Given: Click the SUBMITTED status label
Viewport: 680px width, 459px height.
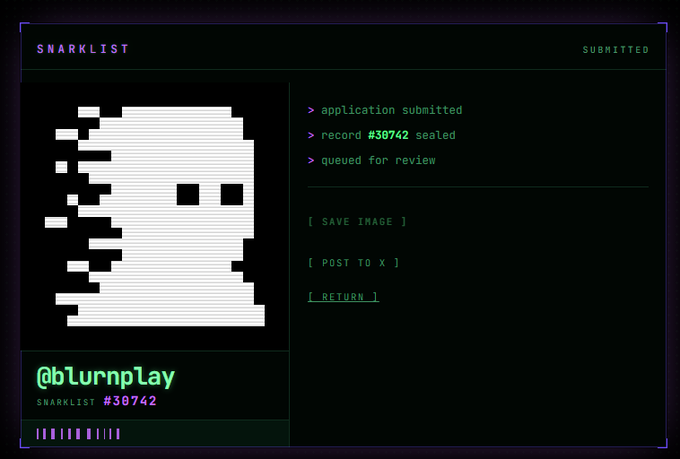Looking at the screenshot, I should [615, 50].
